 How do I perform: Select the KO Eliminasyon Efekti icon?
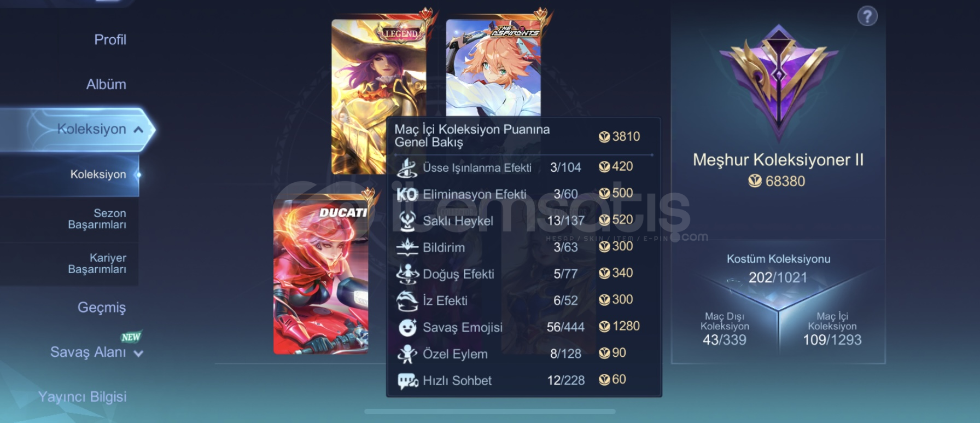coord(407,194)
